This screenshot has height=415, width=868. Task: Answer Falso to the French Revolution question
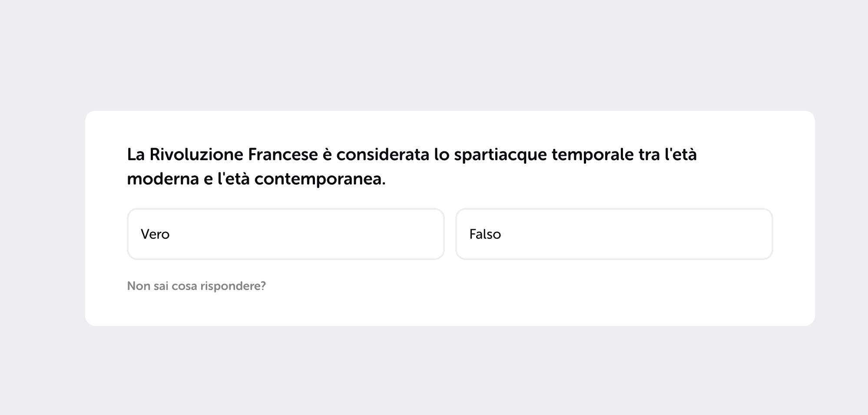(614, 234)
